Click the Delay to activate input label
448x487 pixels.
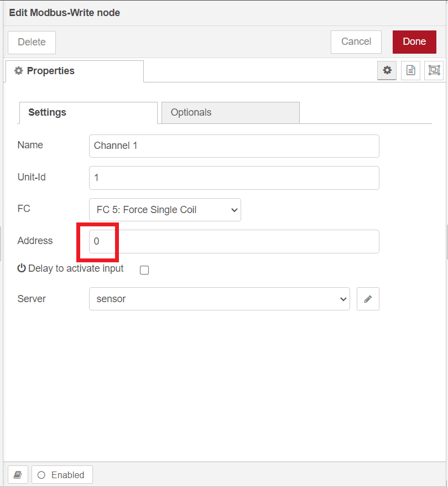[76, 268]
